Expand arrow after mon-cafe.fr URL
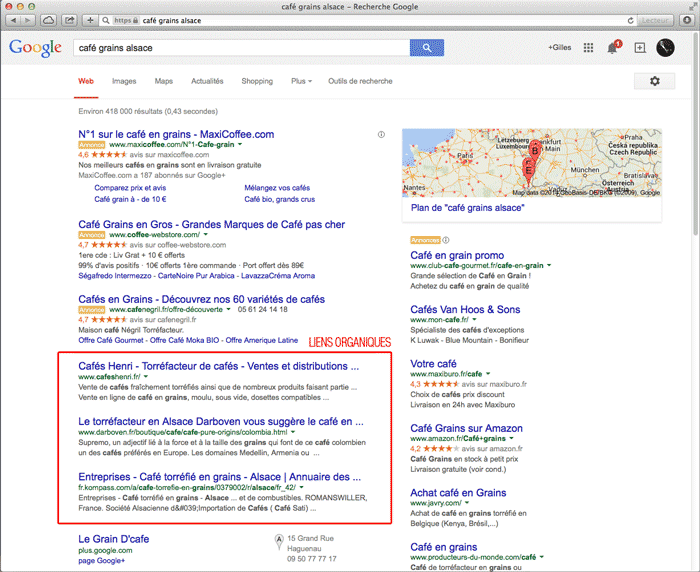 click(474, 320)
